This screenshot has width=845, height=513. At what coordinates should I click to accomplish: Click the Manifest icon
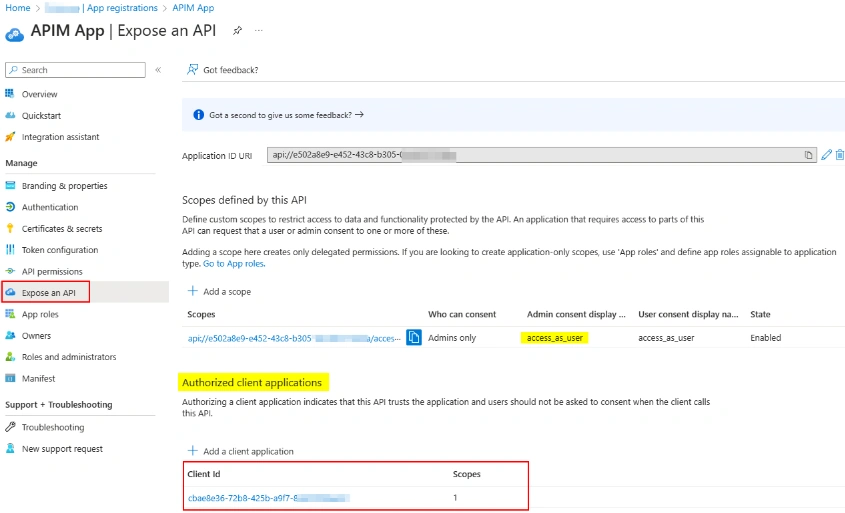[x=10, y=378]
